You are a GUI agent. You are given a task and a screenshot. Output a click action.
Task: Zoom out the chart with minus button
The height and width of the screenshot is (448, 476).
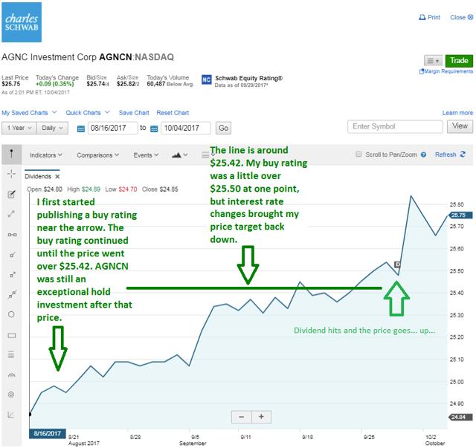tap(241, 417)
